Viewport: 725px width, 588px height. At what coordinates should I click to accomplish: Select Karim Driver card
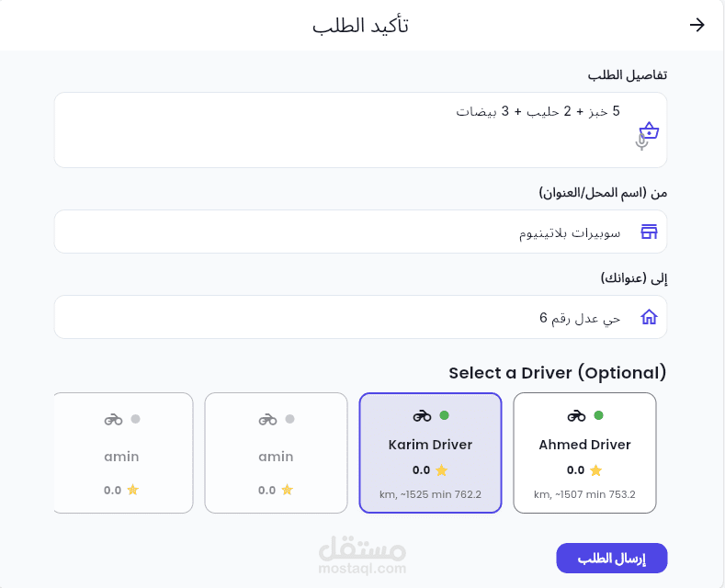pyautogui.click(x=430, y=453)
